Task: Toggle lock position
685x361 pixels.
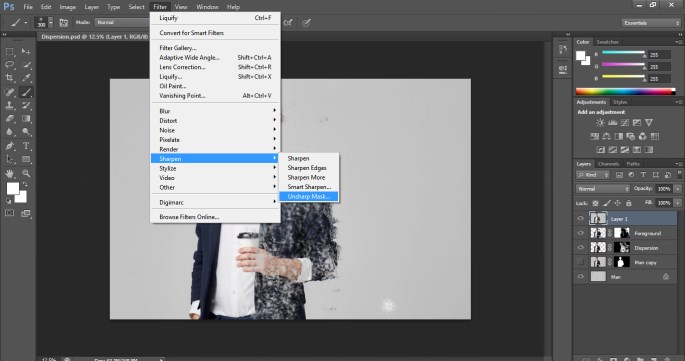Action: tap(617, 203)
